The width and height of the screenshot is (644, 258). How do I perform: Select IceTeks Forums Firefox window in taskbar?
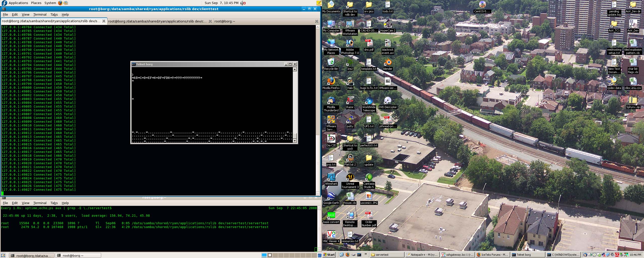[493, 255]
